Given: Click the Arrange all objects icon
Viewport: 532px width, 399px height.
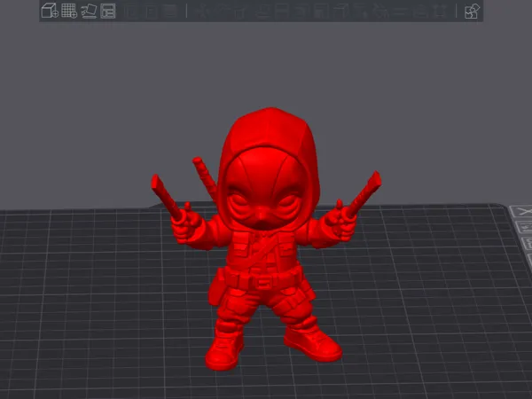Looking at the screenshot, I should 108,11.
